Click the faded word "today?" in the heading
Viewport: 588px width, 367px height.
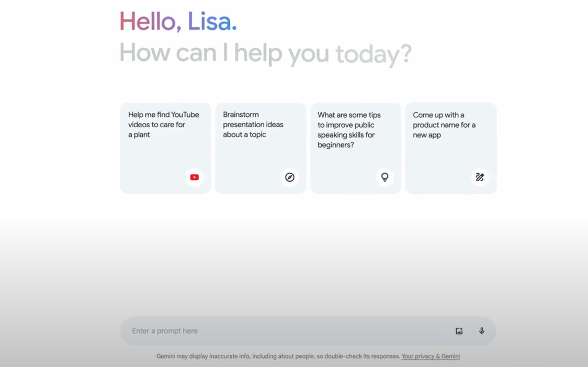(x=373, y=54)
